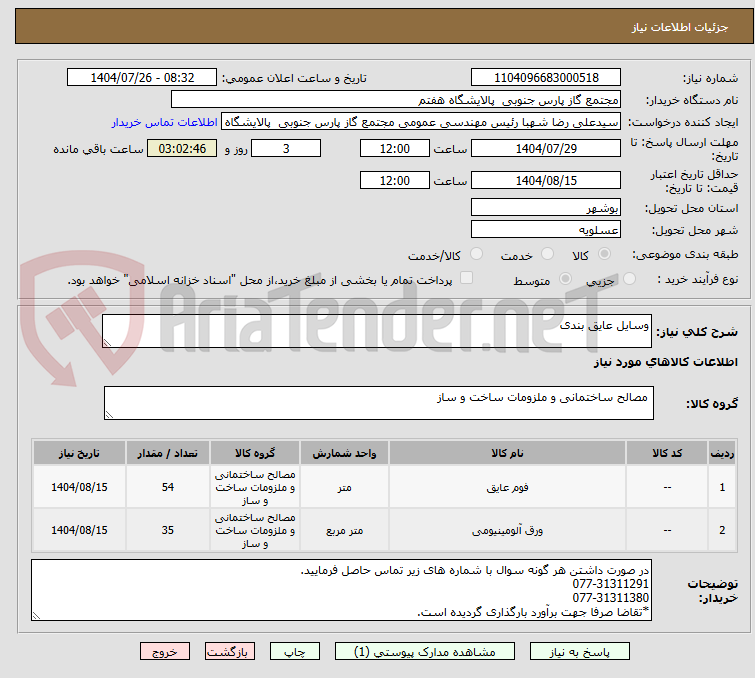Click the ورق آلومینیومی item name cell
The height and width of the screenshot is (678, 755).
click(507, 530)
